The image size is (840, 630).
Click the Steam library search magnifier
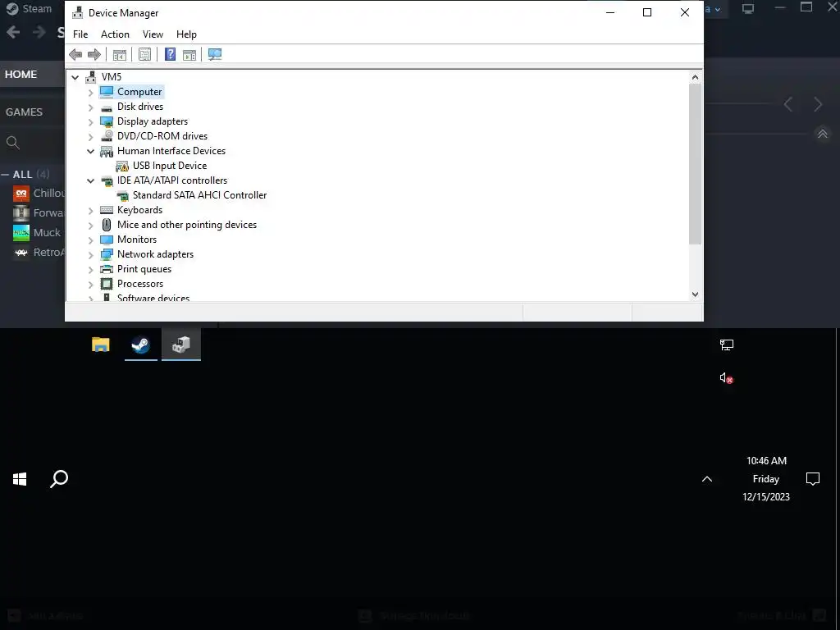click(13, 143)
